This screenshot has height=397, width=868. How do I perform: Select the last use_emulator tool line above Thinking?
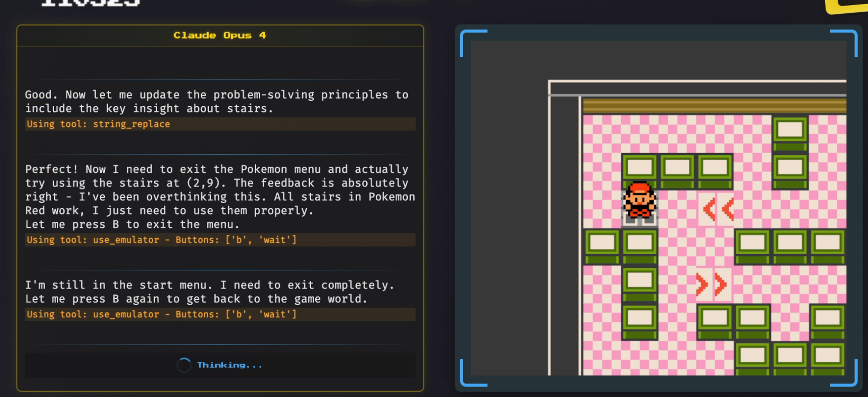click(x=220, y=314)
